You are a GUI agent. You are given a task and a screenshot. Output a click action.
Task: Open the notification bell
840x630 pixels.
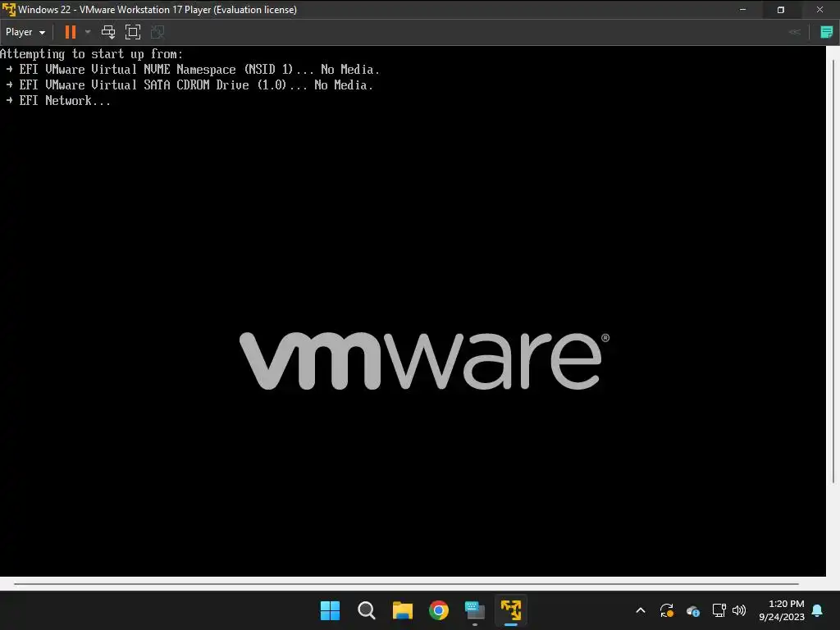pos(818,610)
